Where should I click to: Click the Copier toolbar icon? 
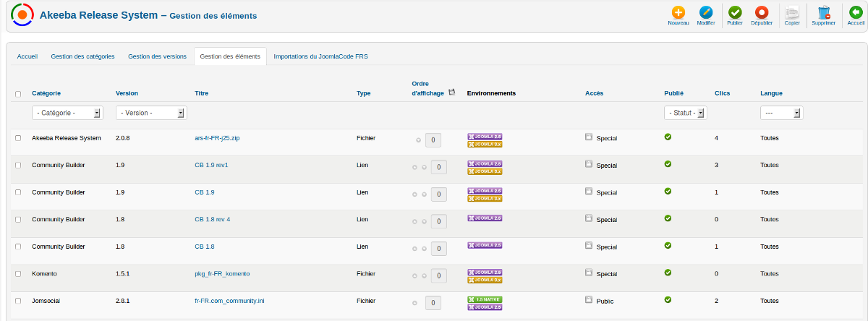pos(792,13)
